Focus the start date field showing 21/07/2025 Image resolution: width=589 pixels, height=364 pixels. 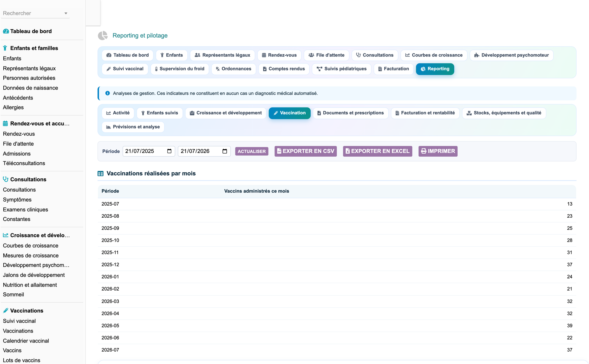149,151
